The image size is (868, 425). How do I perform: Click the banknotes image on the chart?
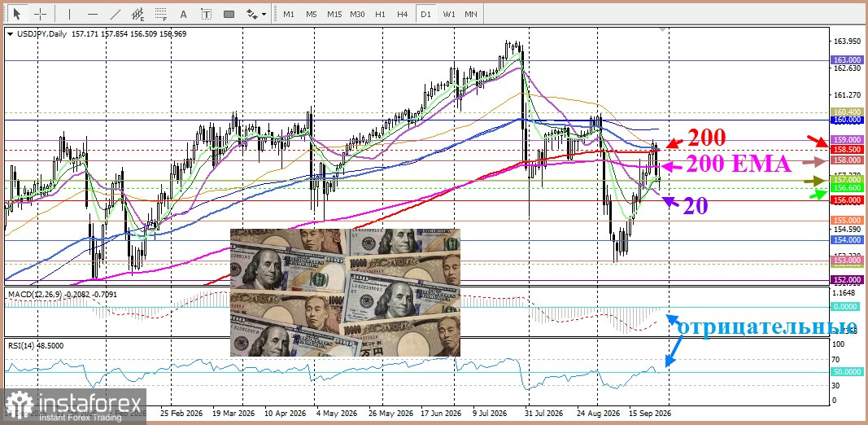coord(345,292)
